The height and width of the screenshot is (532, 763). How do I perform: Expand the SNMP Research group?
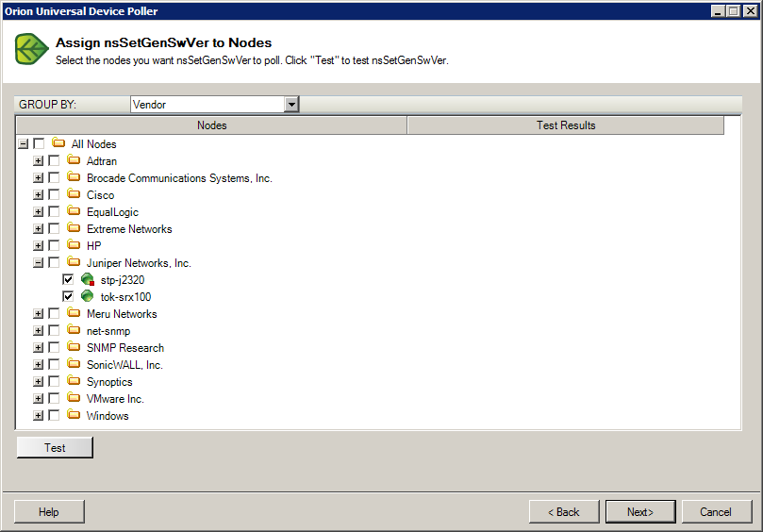(x=38, y=347)
